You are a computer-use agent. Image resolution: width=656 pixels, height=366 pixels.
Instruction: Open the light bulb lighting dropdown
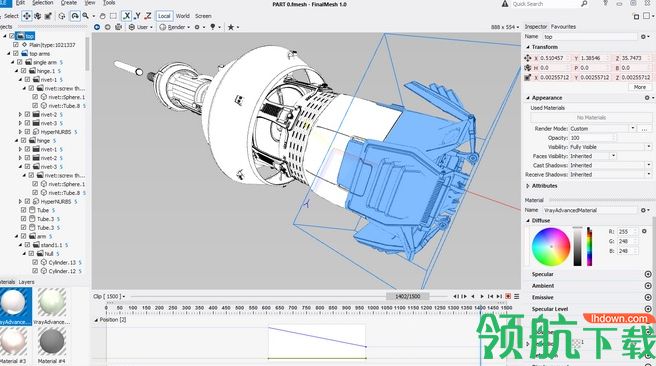pyautogui.click(x=215, y=27)
